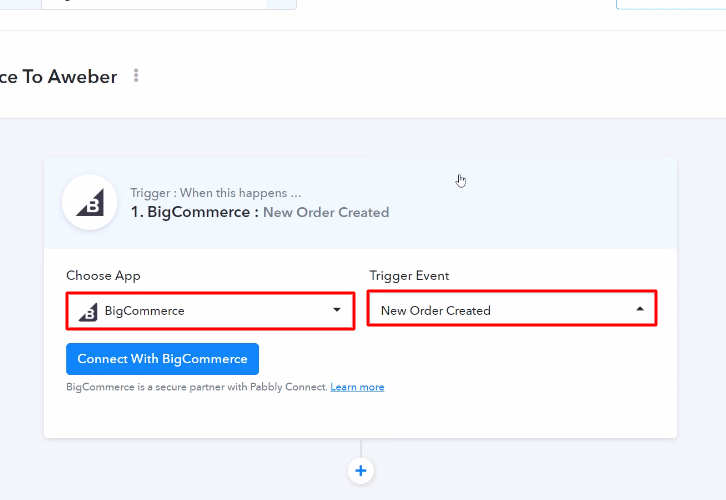Click the small BigCommerce icon in Choose App field
Image resolution: width=726 pixels, height=500 pixels.
88,312
